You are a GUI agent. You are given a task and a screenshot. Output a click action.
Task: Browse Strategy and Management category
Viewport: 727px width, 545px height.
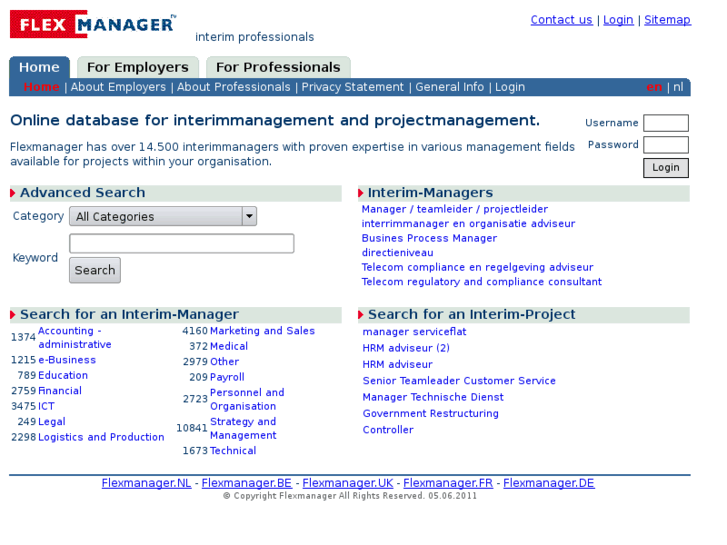(243, 428)
